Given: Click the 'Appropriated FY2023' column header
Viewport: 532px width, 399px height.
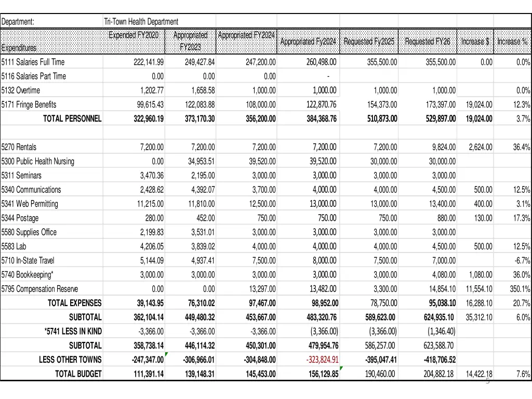Looking at the screenshot, I should tap(190, 41).
